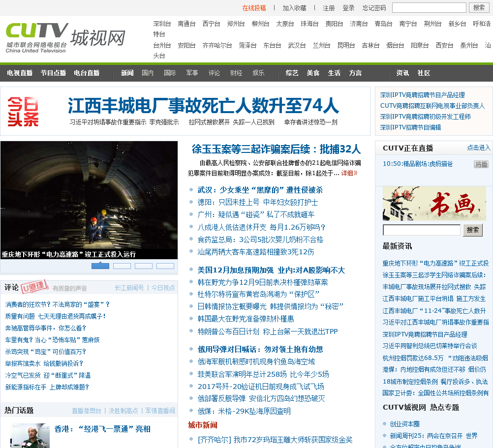Open the 食药监总局 婴儿奶粉 story
Viewport: 493px width, 448px height.
click(260, 239)
